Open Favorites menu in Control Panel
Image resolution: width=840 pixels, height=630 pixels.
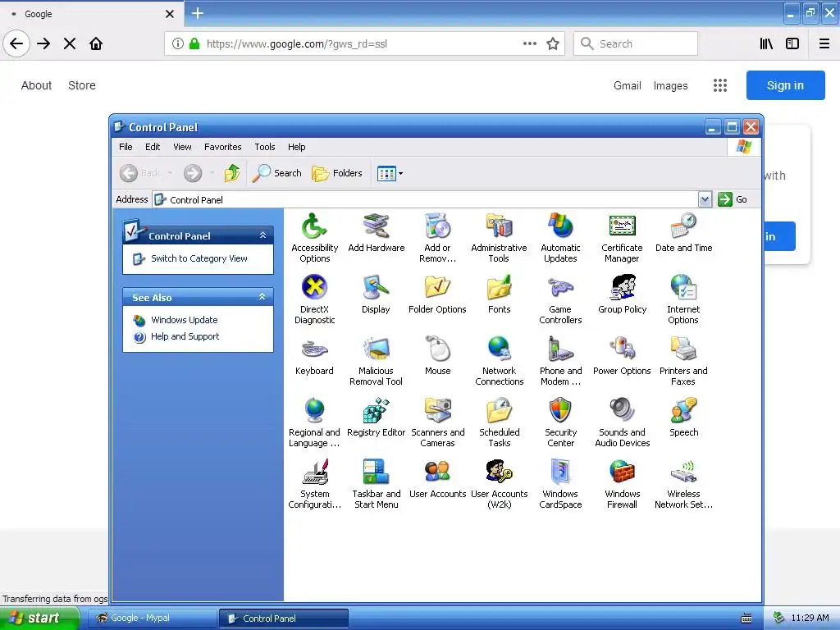click(223, 147)
